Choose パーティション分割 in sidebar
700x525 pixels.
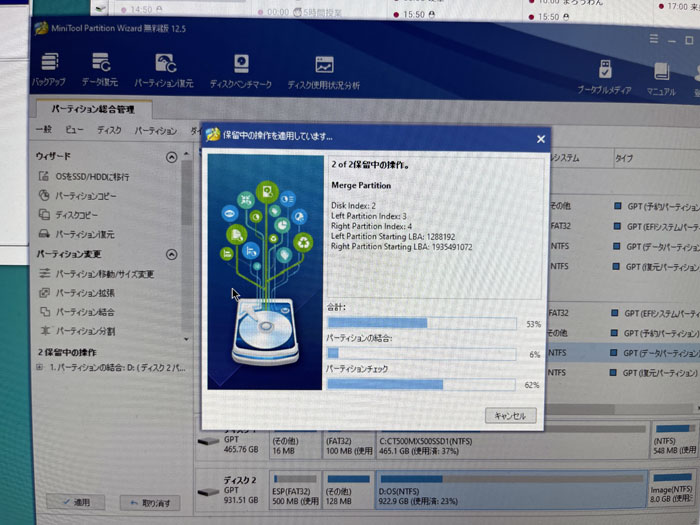point(77,331)
